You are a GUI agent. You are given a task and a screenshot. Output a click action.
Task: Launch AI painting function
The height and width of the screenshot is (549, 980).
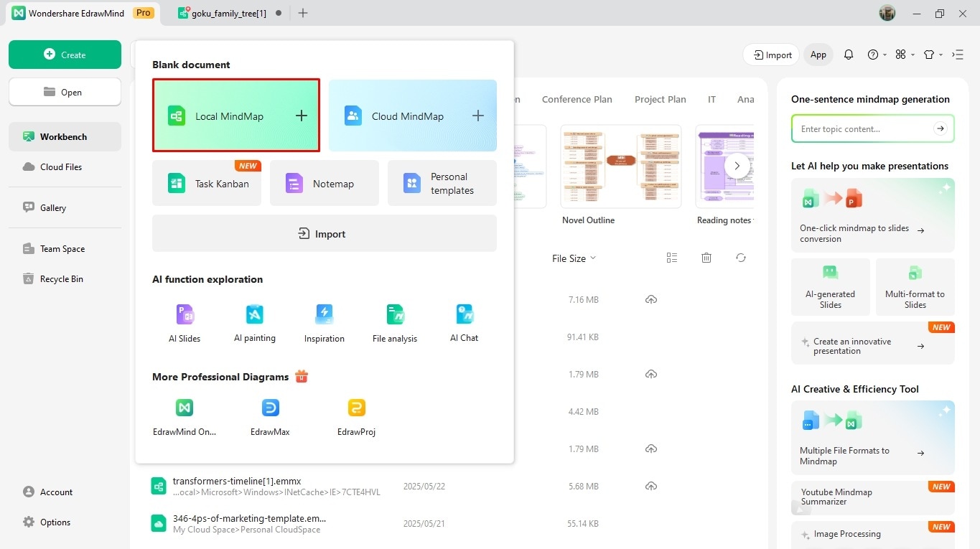(x=255, y=323)
